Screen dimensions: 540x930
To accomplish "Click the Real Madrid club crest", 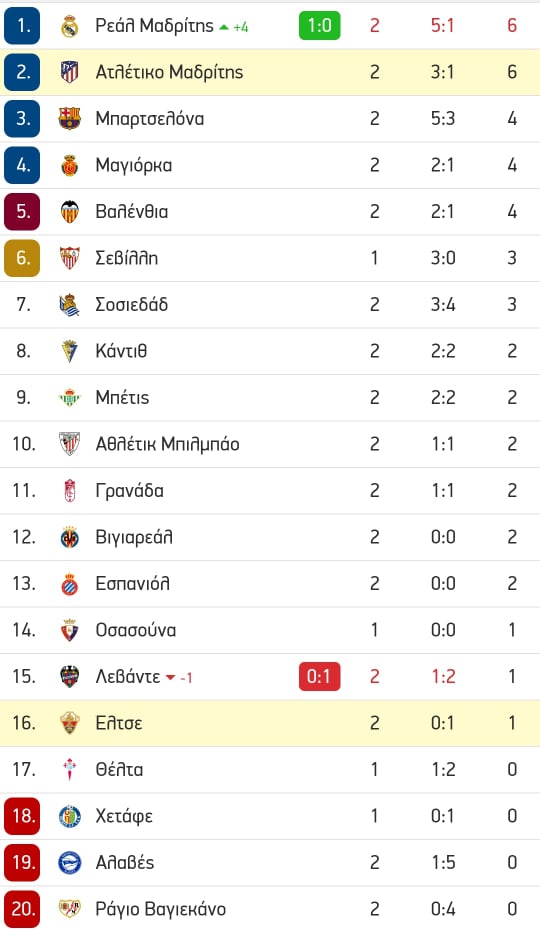I will pyautogui.click(x=69, y=26).
